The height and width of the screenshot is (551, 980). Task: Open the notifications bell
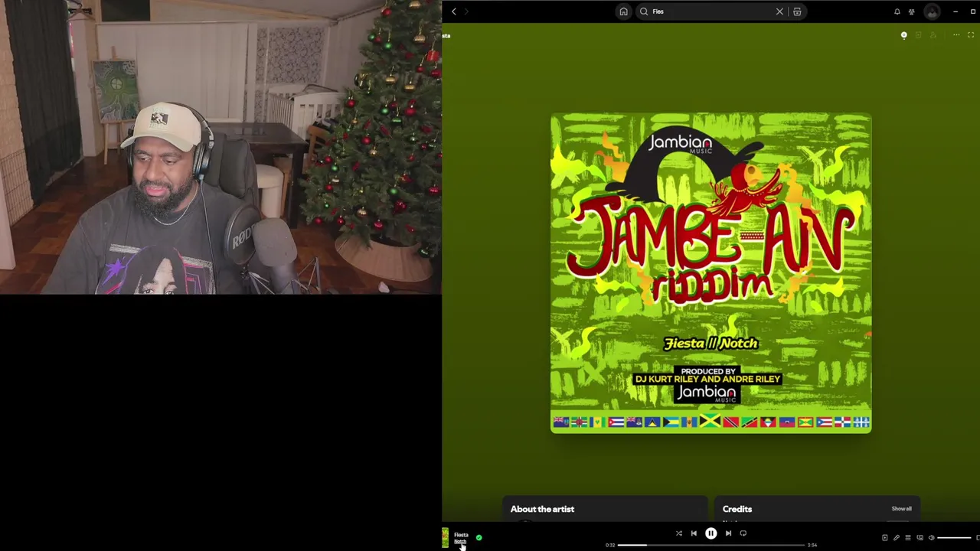897,11
